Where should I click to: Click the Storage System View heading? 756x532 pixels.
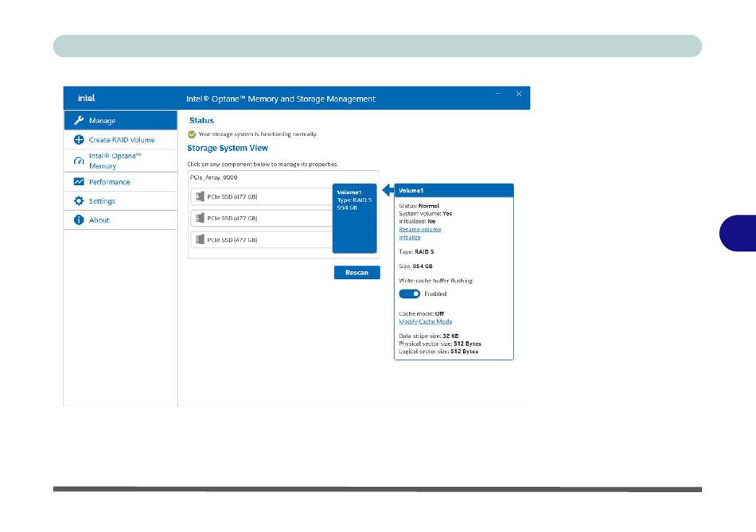click(228, 148)
